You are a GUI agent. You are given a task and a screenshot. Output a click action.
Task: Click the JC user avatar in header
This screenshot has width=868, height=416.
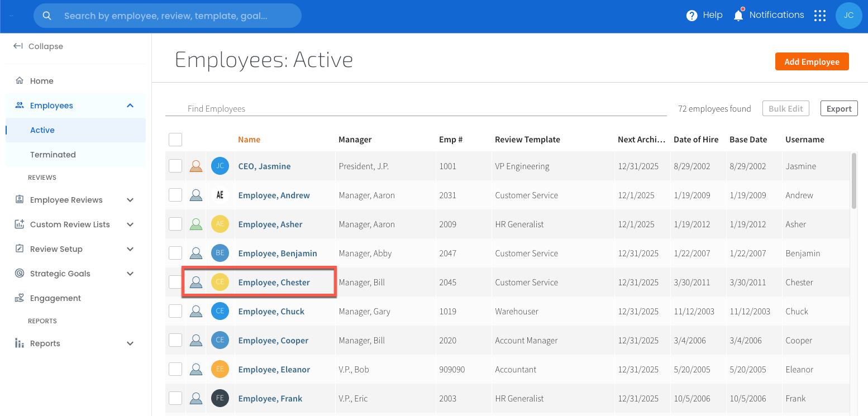[x=848, y=16]
